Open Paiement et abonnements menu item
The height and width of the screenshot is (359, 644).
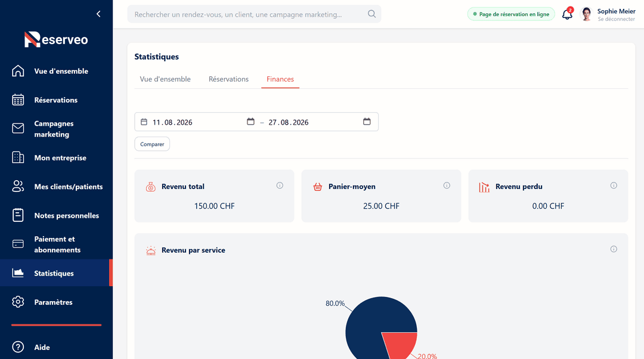click(x=57, y=245)
